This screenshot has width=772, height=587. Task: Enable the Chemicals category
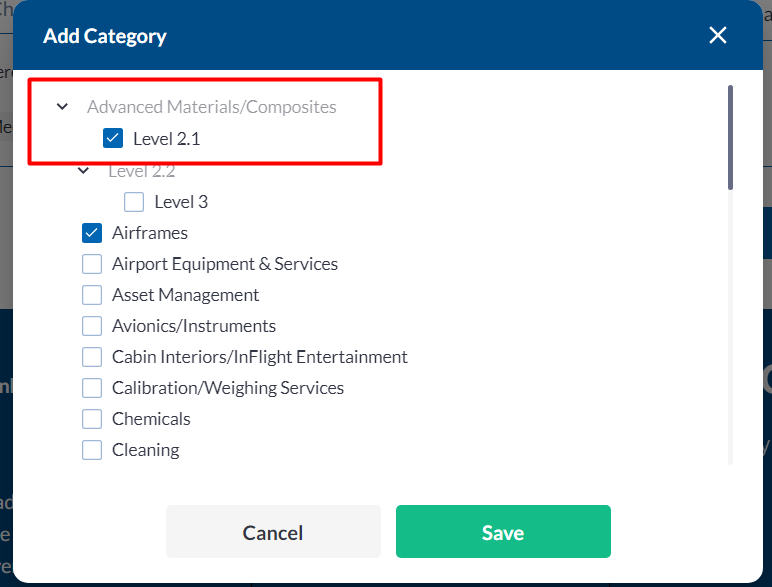click(x=92, y=419)
